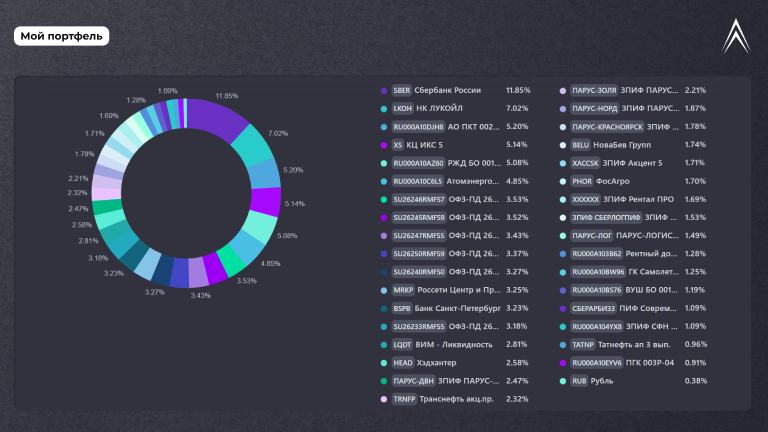Click 'Хэдхантер' in the legend
Screen dimensions: 768x432
(x=436, y=363)
